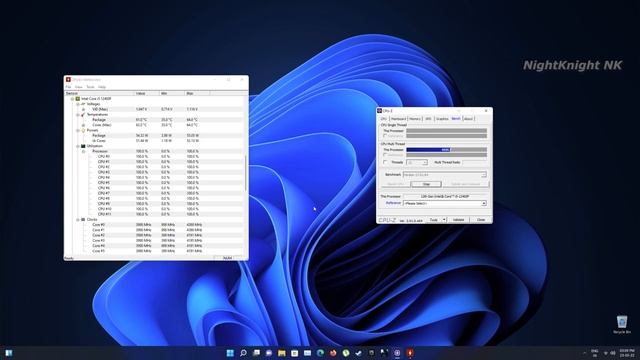The image size is (640, 360).
Task: Click the Clocks category icon
Action: [83, 220]
